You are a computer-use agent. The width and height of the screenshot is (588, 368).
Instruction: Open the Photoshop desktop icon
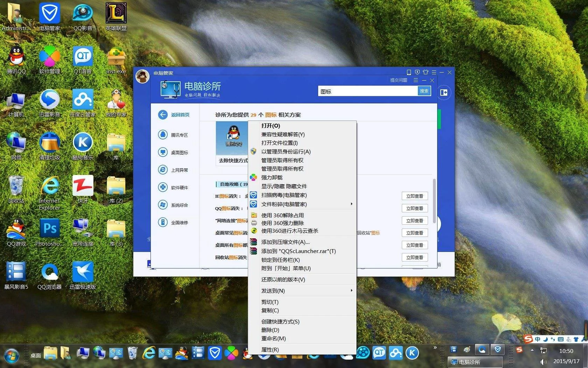49,232
